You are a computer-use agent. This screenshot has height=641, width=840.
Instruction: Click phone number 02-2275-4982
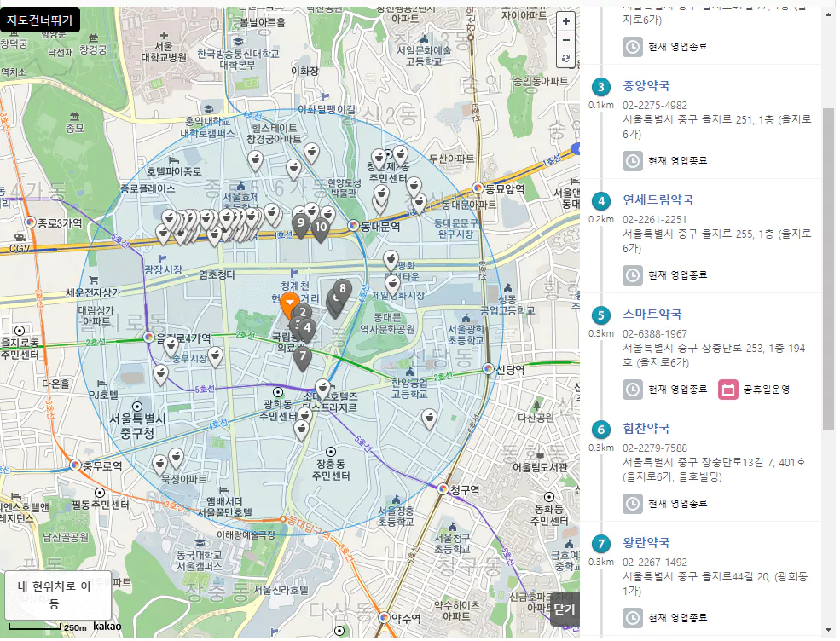[x=655, y=106]
